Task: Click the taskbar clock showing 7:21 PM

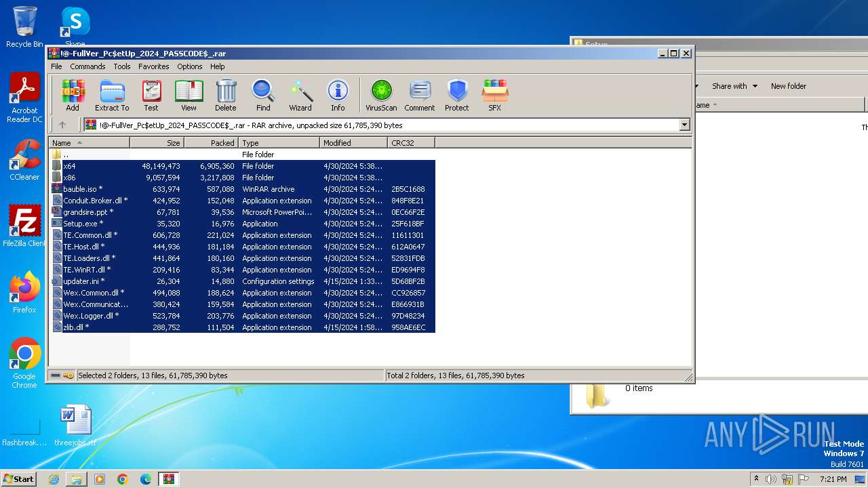Action: coord(833,479)
